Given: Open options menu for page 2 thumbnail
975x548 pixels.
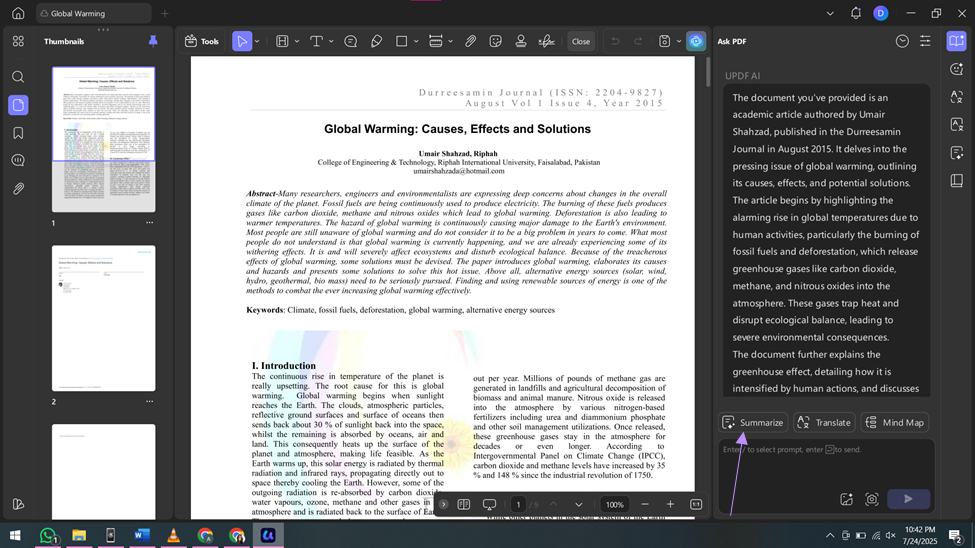Looking at the screenshot, I should point(149,402).
